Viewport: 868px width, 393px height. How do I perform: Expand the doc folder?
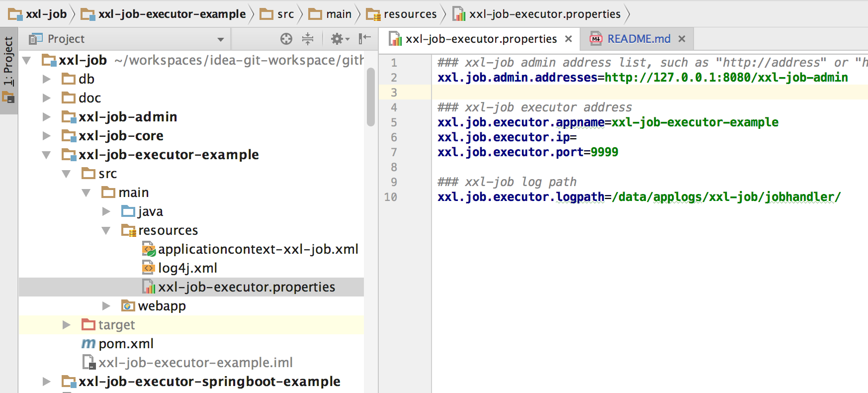tap(46, 98)
